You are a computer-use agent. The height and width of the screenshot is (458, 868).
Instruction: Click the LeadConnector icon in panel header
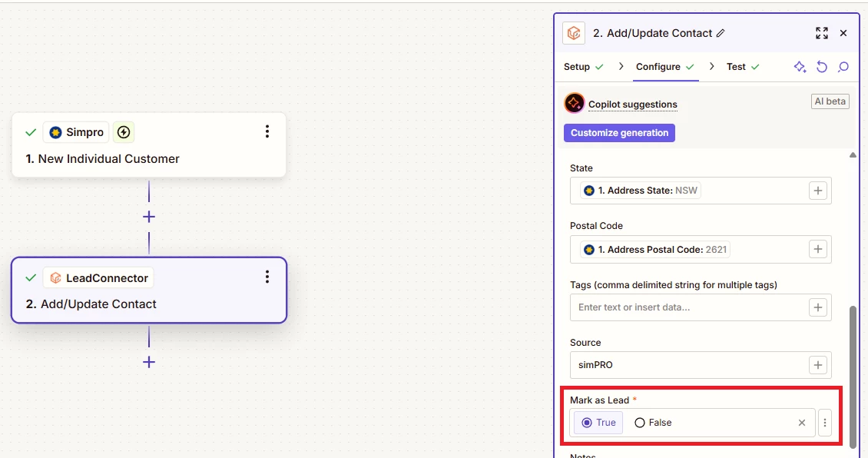(574, 33)
